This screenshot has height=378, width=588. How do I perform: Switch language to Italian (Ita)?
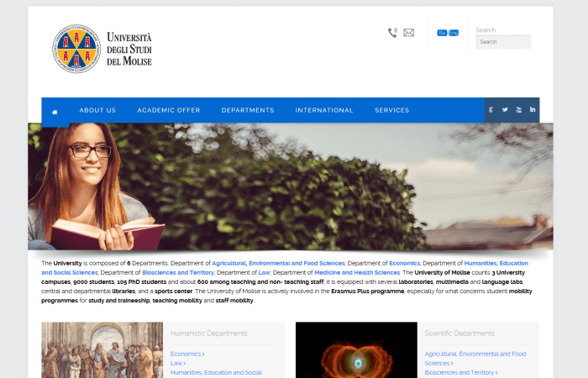coord(442,33)
